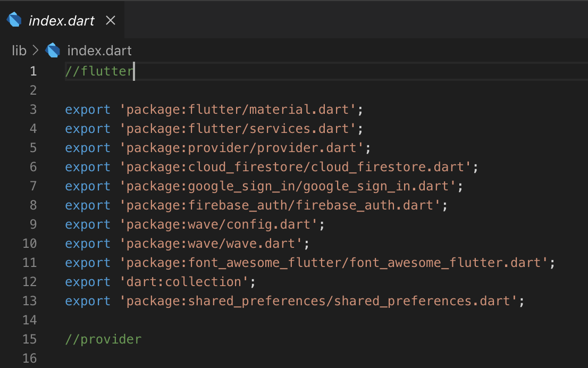
Task: Place cursor in the //provider comment
Action: click(103, 339)
